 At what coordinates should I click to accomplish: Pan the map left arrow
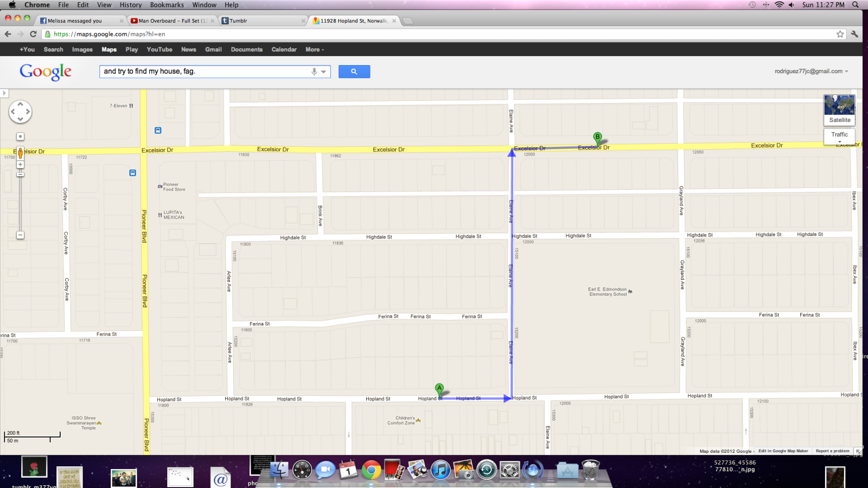[x=12, y=112]
